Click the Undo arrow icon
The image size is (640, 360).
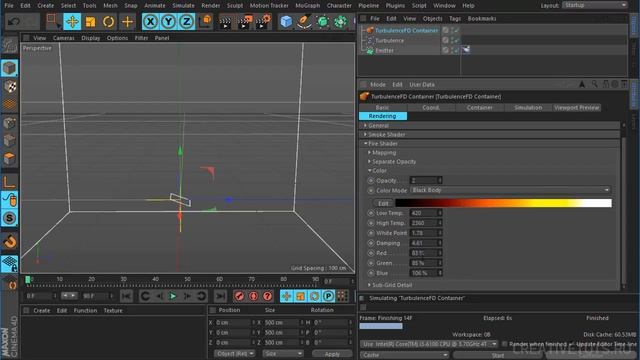point(14,21)
